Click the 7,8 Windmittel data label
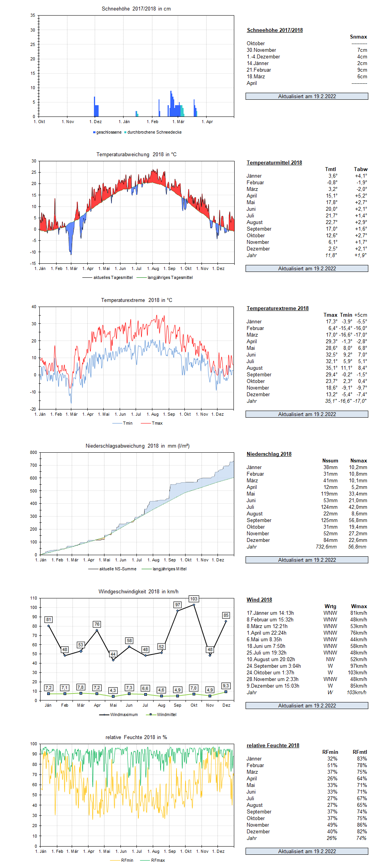The image size is (373, 868). [81, 687]
